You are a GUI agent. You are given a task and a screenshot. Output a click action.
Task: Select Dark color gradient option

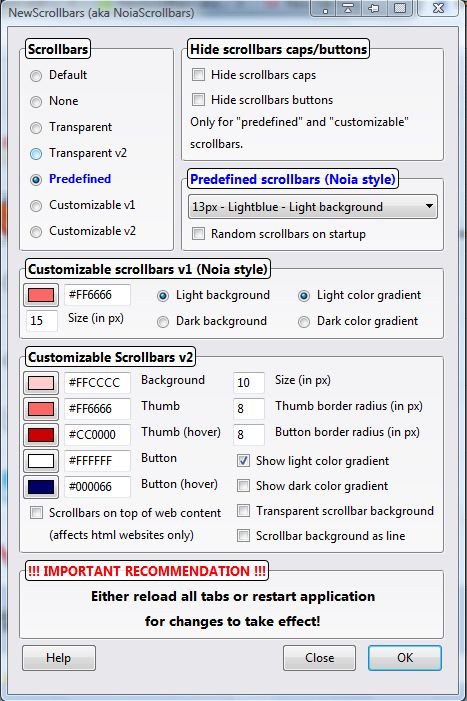point(304,321)
